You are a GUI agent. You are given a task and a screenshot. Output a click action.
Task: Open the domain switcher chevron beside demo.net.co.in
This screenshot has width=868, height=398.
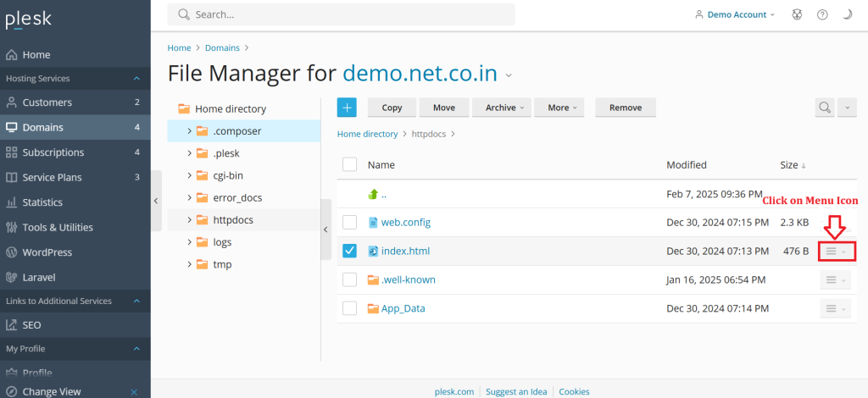click(x=509, y=75)
